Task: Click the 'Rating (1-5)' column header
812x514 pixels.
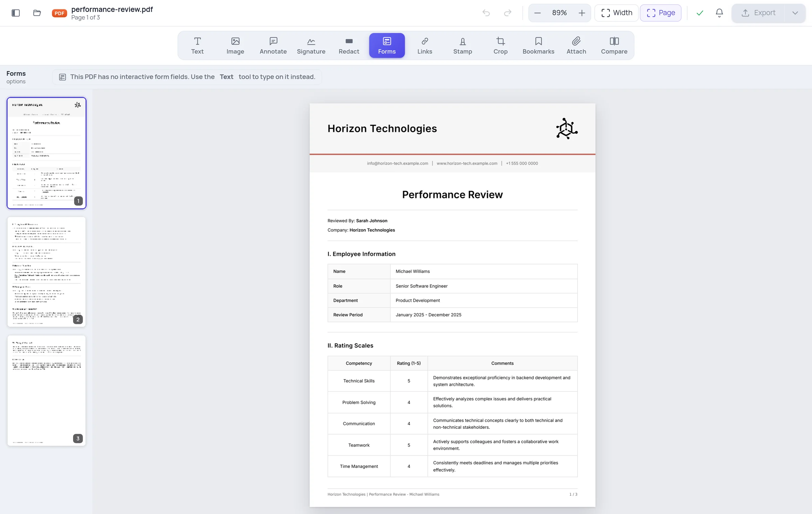Action: (x=409, y=364)
